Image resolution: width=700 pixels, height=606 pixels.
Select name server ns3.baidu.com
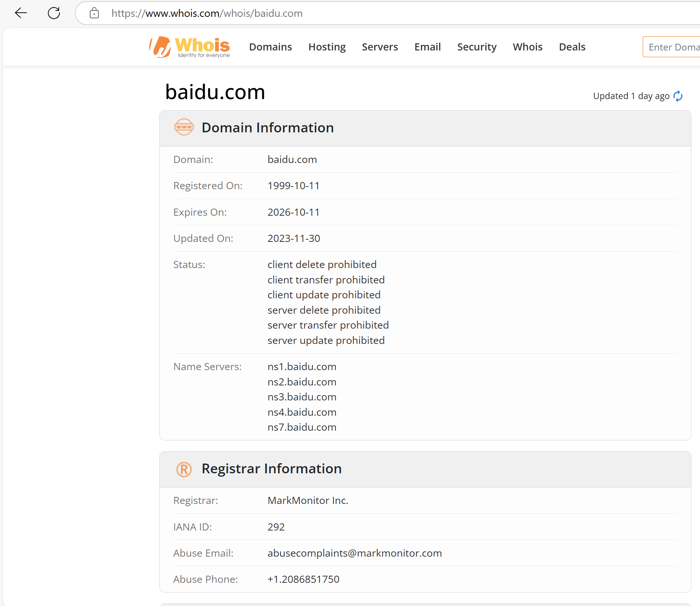click(302, 397)
